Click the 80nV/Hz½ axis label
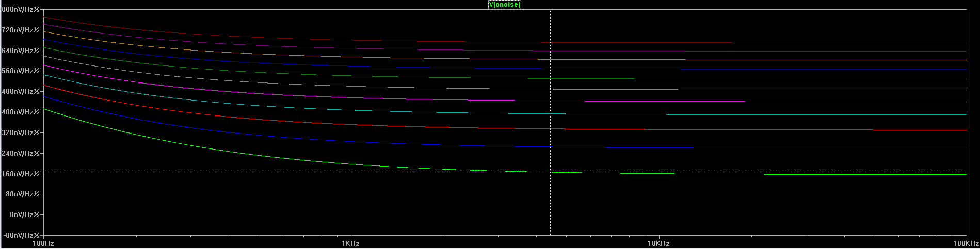 click(x=21, y=194)
